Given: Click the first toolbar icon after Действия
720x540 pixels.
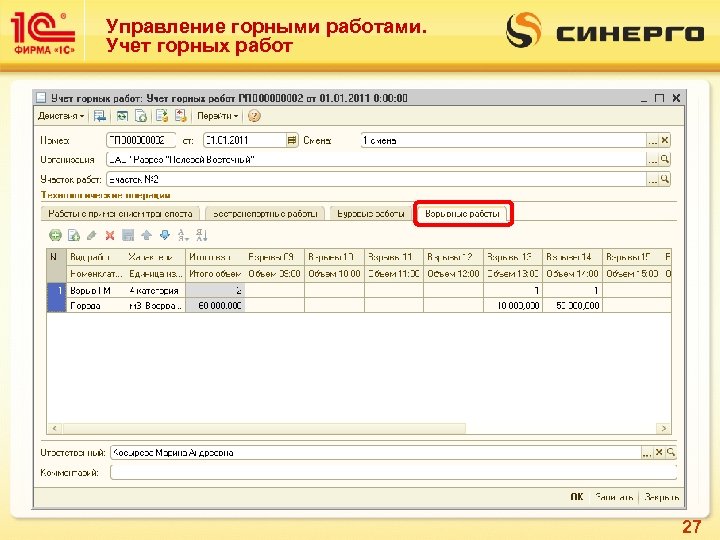Looking at the screenshot, I should pos(100,116).
